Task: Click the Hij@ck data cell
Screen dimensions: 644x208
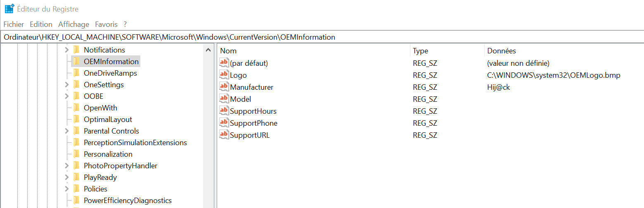Action: click(498, 87)
